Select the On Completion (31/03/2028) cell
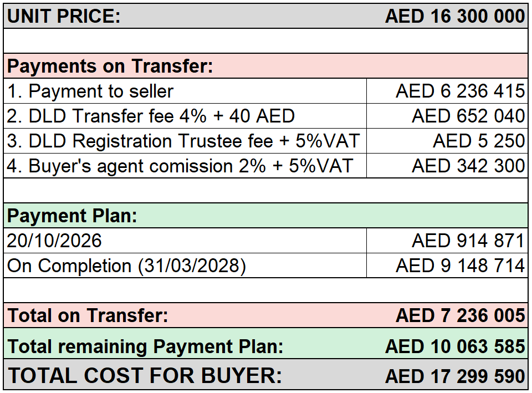The height and width of the screenshot is (393, 532). click(x=185, y=266)
